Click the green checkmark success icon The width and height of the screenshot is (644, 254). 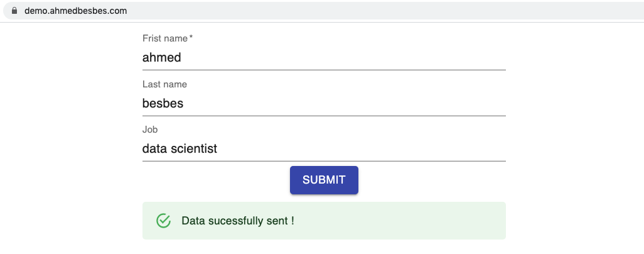pyautogui.click(x=163, y=221)
